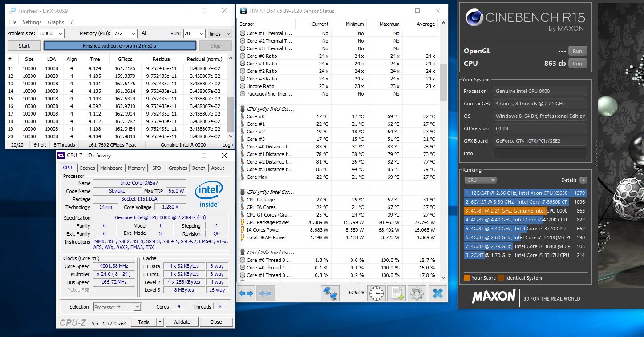644x337 pixels.
Task: Switch to the SPD tab in CPU-Z
Action: click(157, 168)
